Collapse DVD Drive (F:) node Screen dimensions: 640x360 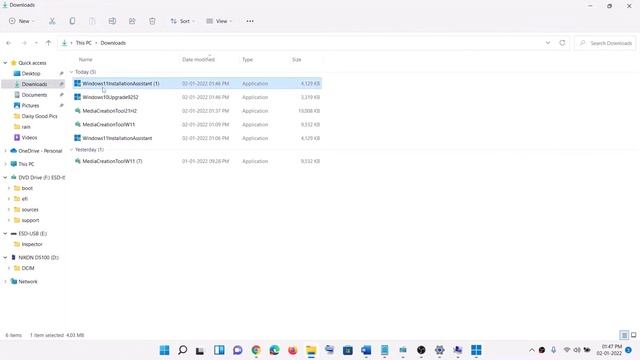pos(5,178)
